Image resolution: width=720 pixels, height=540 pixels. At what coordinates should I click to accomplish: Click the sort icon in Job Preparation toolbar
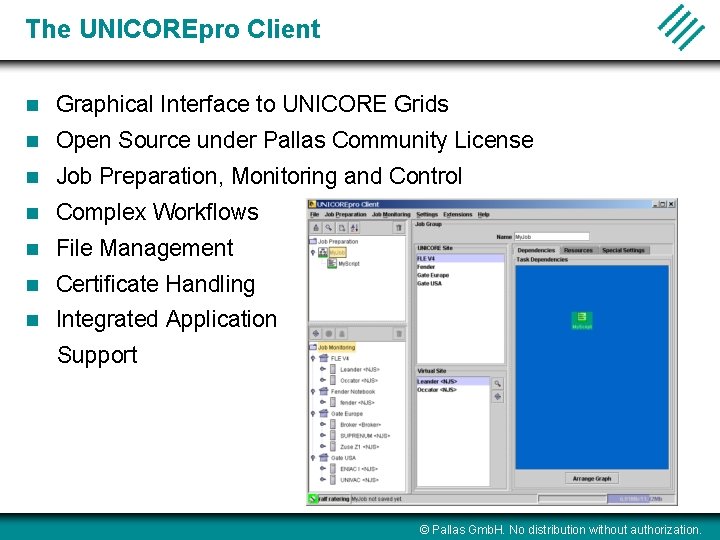click(354, 227)
